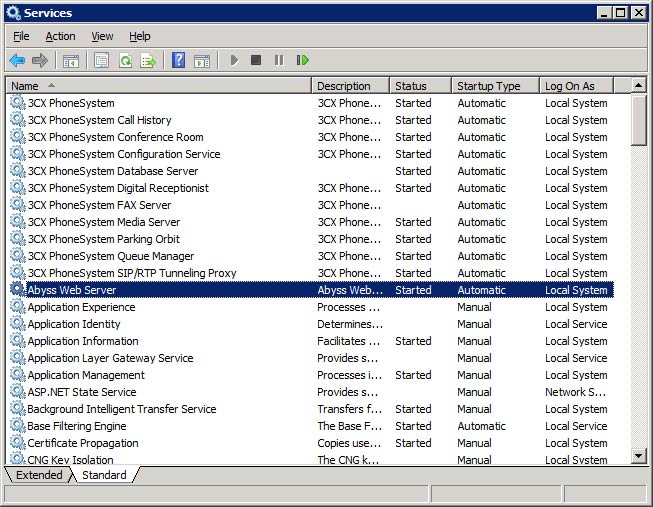Select Application Layer Gateway Service row

(x=310, y=358)
